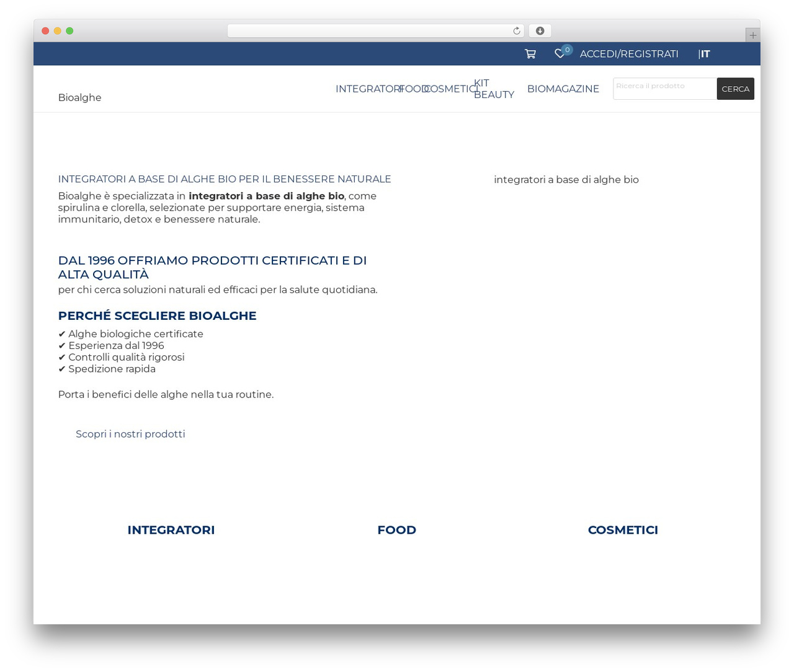Click 'Esperienza dal 1996' list item
The width and height of the screenshot is (794, 672).
pos(111,346)
